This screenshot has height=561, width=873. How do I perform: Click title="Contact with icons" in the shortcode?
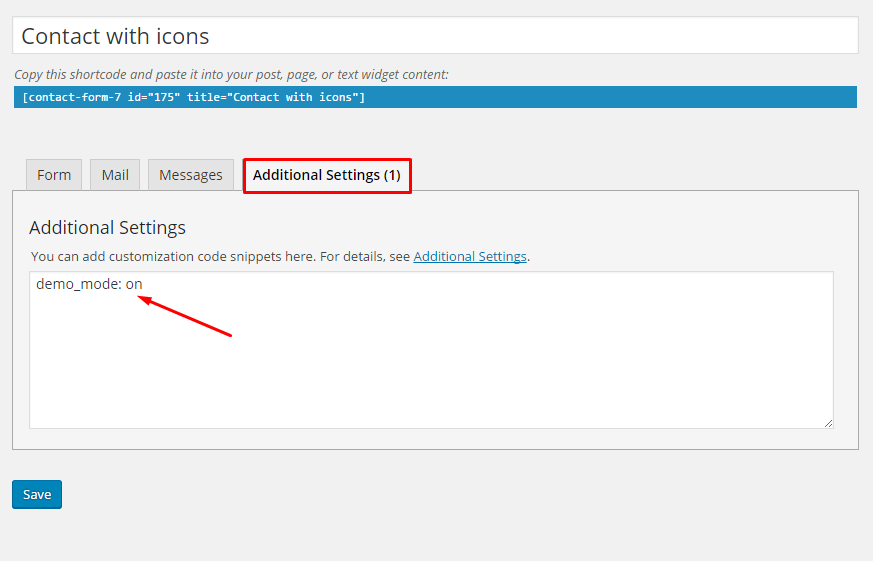273,97
